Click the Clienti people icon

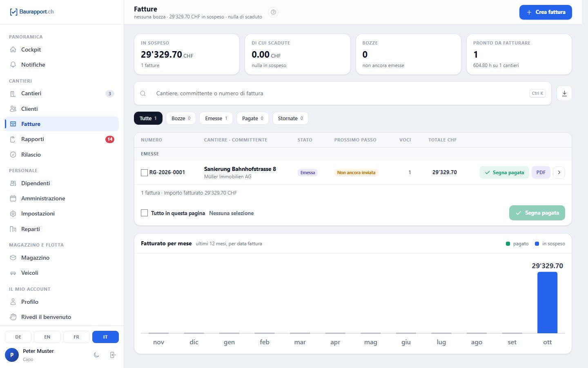(13, 109)
